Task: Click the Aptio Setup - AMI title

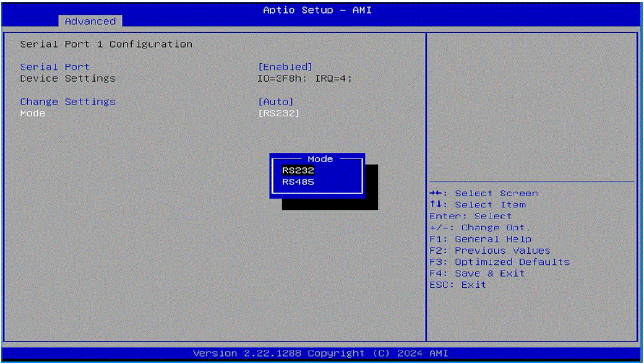Action: (317, 10)
